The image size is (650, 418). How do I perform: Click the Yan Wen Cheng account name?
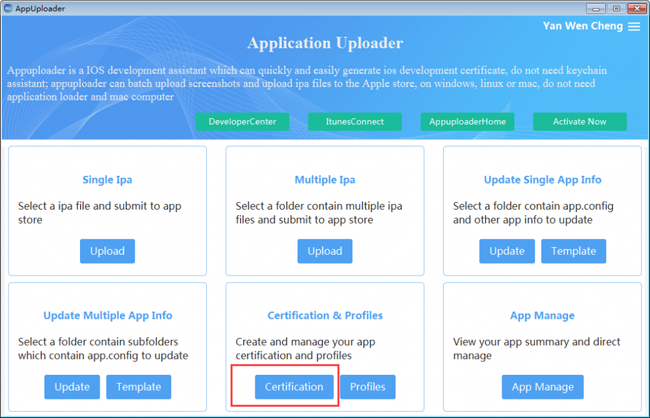coord(583,26)
